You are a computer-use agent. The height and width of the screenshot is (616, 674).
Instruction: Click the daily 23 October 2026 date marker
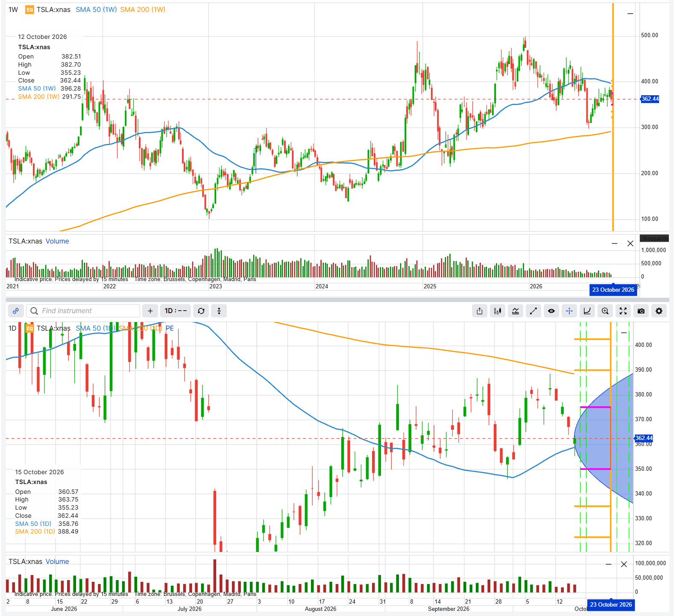coord(611,605)
